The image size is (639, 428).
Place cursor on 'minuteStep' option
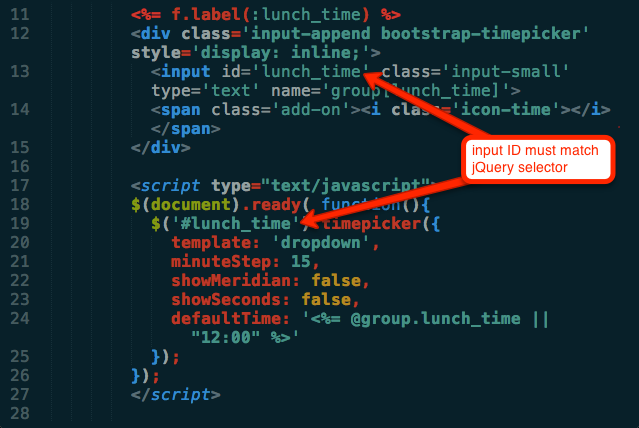point(220,262)
